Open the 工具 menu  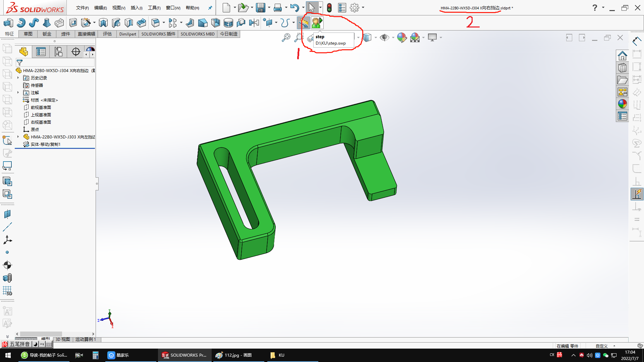[x=154, y=8]
